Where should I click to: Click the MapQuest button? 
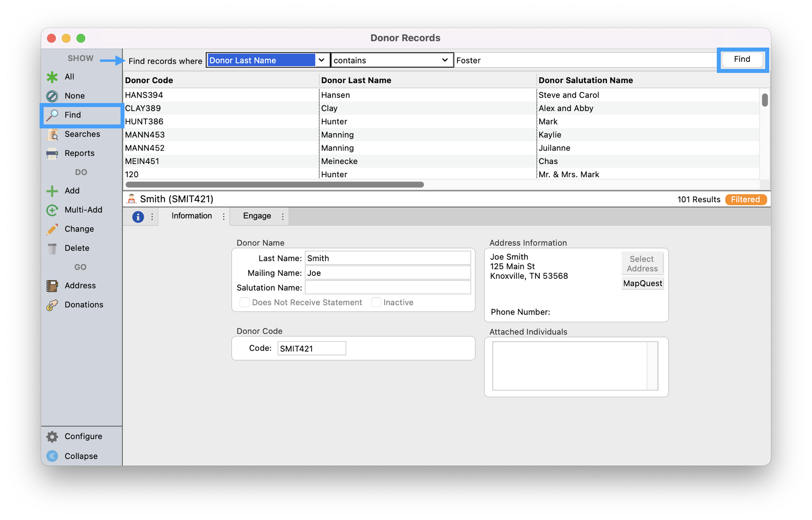tap(642, 283)
